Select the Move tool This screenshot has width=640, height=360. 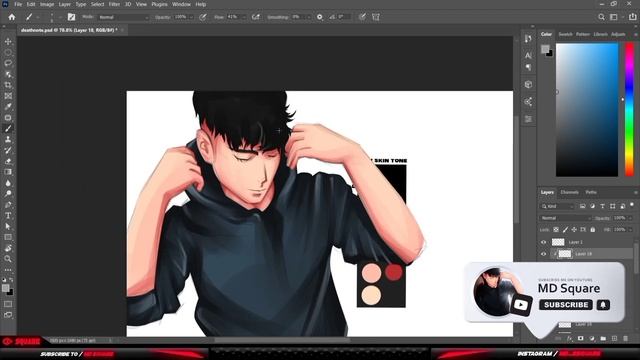click(8, 42)
